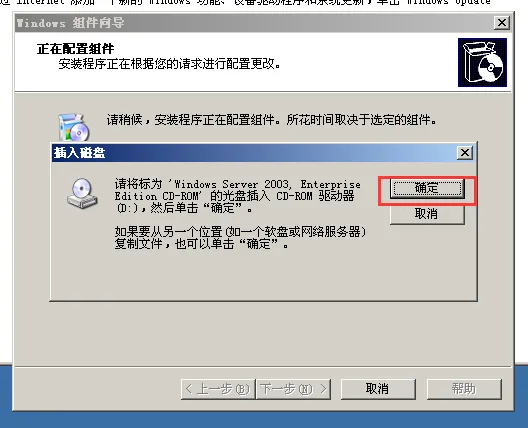Click the blue desktop area below wizard

(x=264, y=420)
